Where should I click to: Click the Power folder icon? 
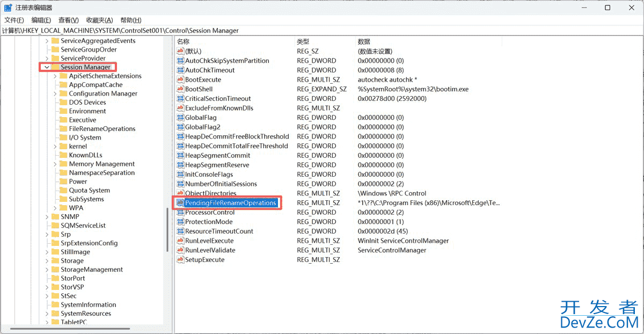(x=63, y=181)
